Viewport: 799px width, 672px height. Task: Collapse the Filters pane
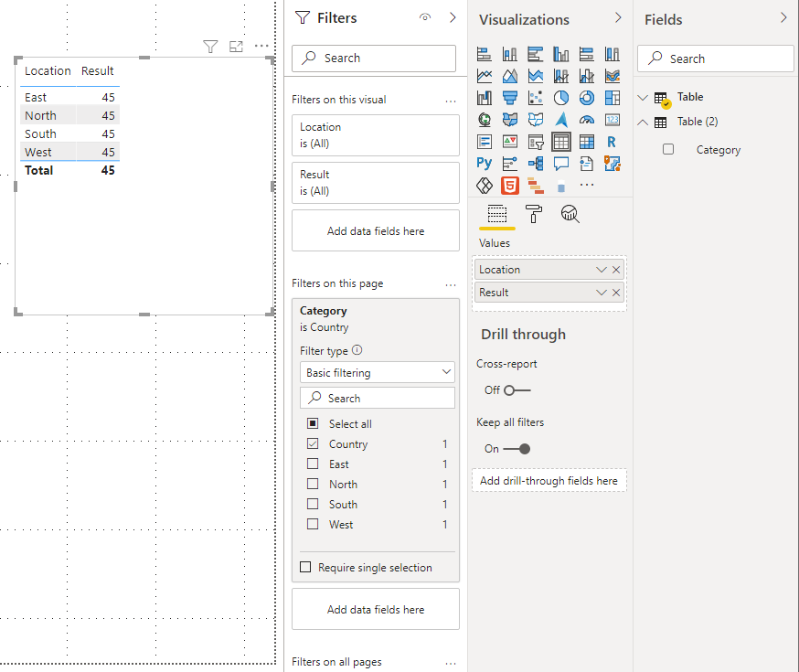453,18
